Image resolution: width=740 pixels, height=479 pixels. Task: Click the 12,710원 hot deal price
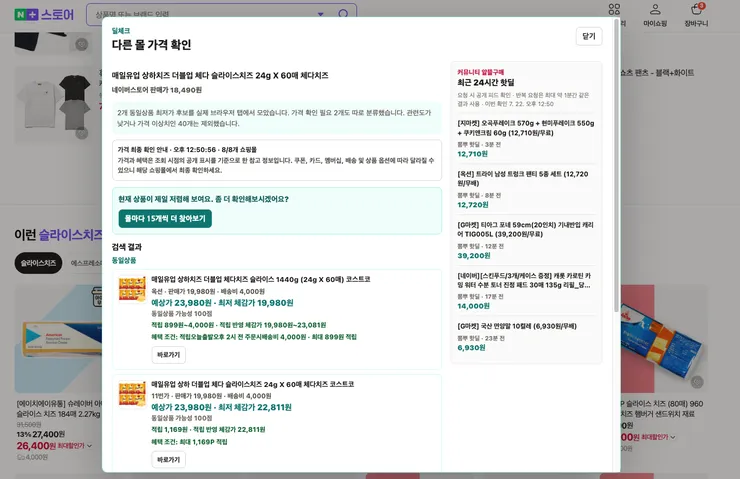[472, 154]
